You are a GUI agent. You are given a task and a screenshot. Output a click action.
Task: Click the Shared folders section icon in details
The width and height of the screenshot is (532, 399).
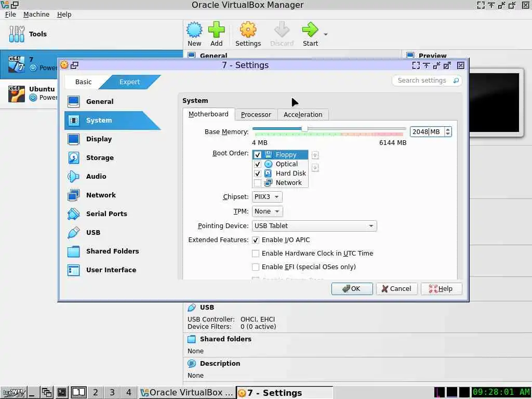tap(192, 339)
